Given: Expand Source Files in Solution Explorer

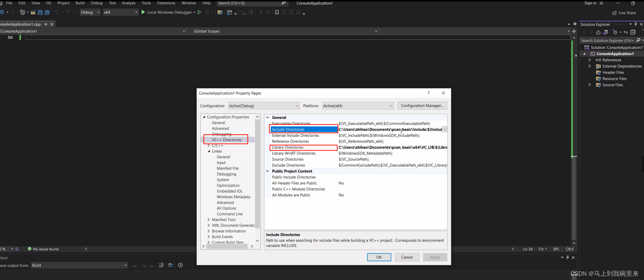Looking at the screenshot, I should coord(590,85).
